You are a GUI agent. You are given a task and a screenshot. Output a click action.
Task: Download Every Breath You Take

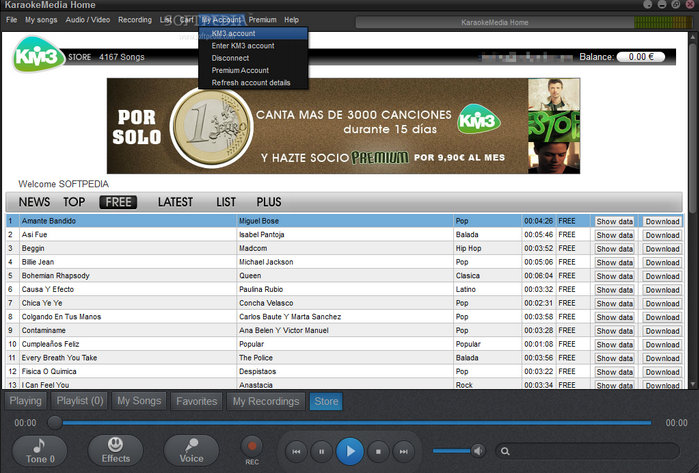(x=662, y=358)
